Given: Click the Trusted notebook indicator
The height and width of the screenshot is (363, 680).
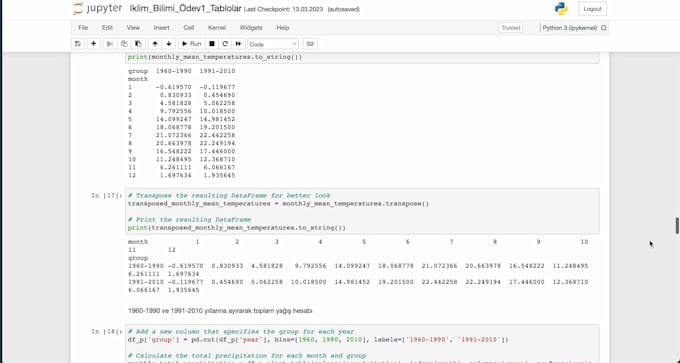Looking at the screenshot, I should point(511,28).
